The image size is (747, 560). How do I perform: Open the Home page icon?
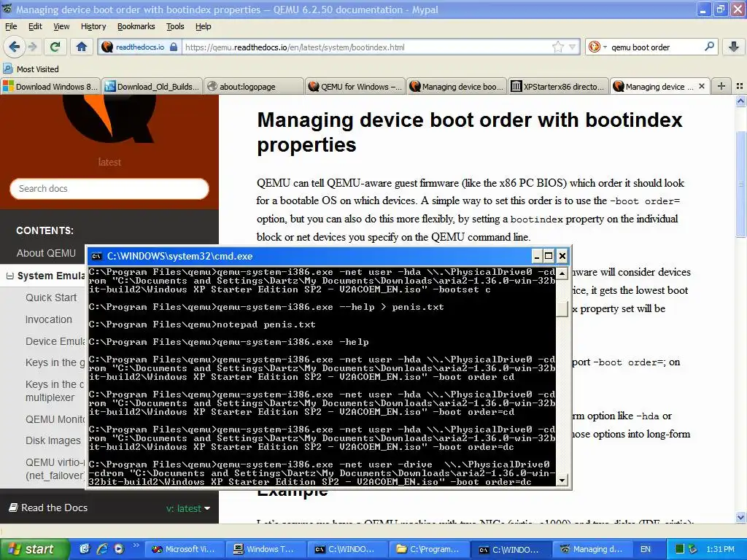82,47
